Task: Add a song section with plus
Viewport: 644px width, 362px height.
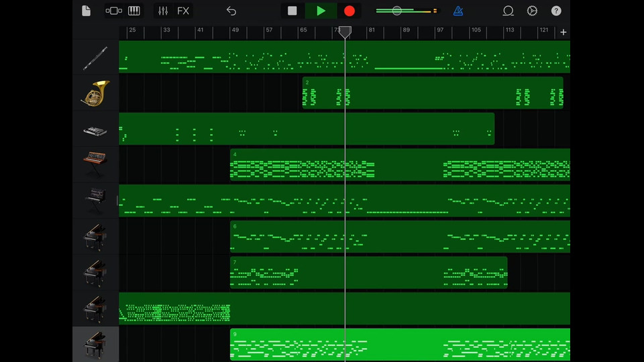Action: point(563,32)
